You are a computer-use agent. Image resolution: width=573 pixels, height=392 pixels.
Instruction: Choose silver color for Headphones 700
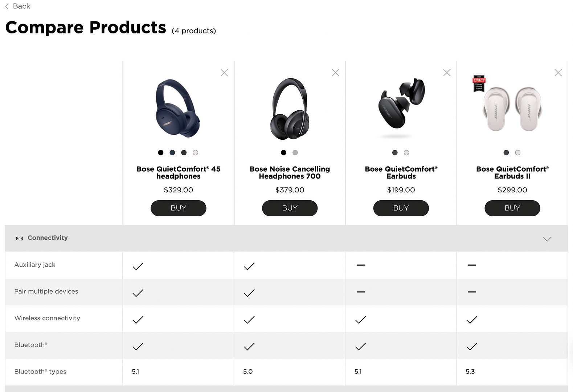click(x=295, y=153)
